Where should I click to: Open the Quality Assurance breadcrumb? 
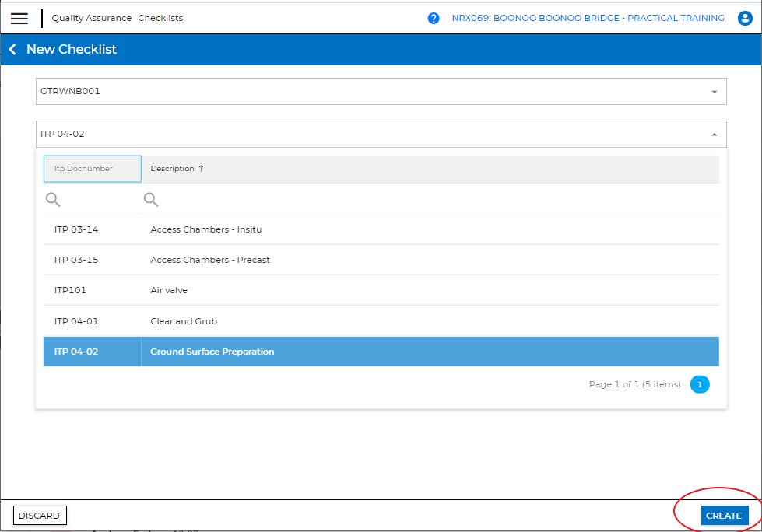click(92, 19)
